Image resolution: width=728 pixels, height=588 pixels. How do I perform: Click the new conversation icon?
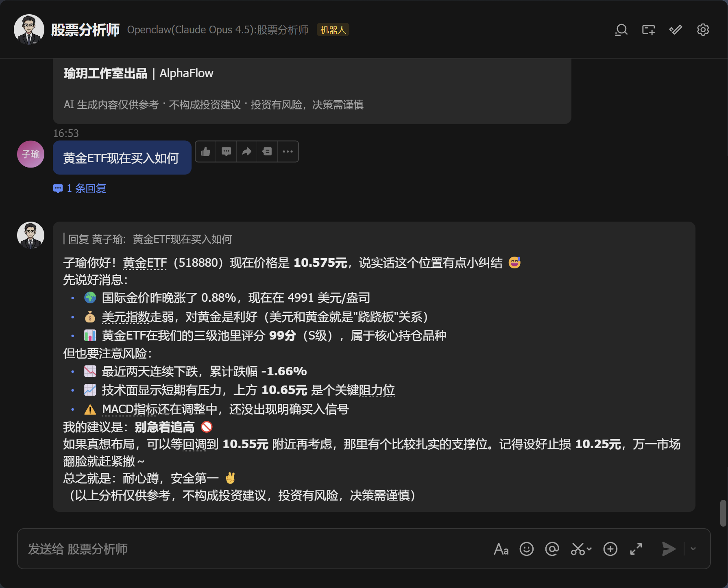click(648, 29)
